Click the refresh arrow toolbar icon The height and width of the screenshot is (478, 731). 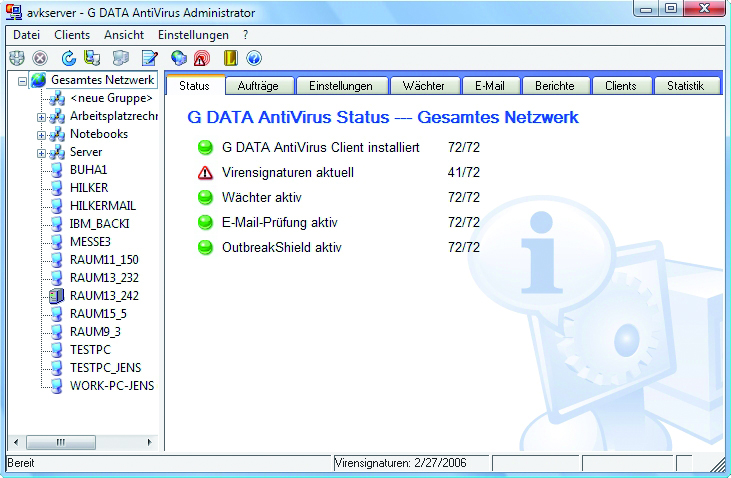click(68, 58)
